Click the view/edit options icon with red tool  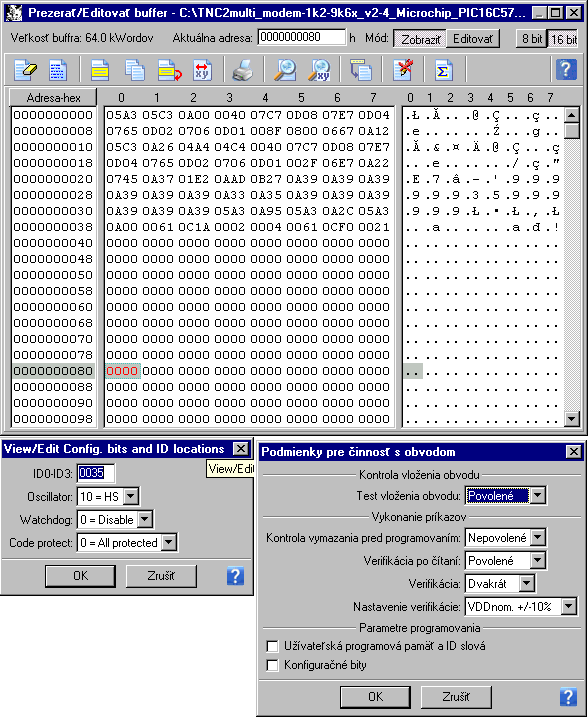point(403,70)
